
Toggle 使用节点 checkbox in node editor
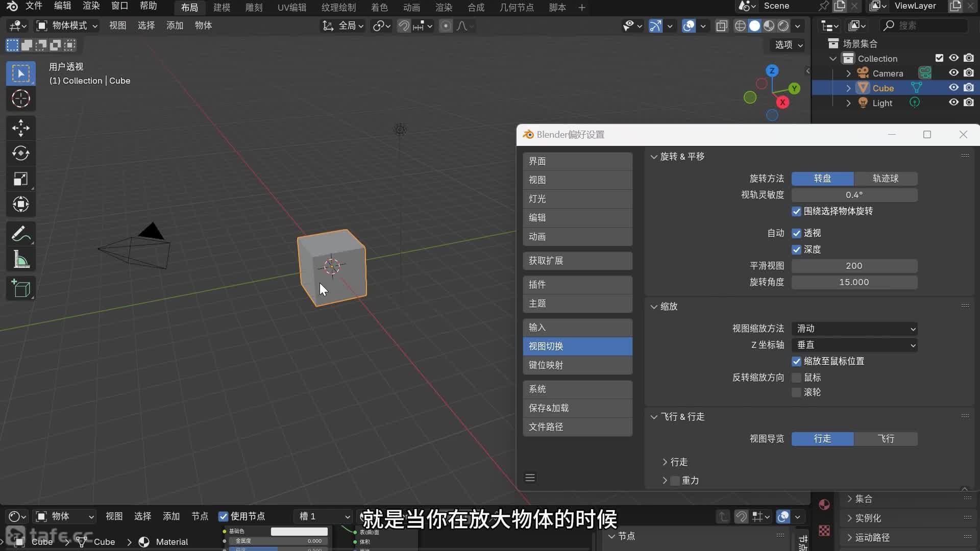[x=223, y=516]
